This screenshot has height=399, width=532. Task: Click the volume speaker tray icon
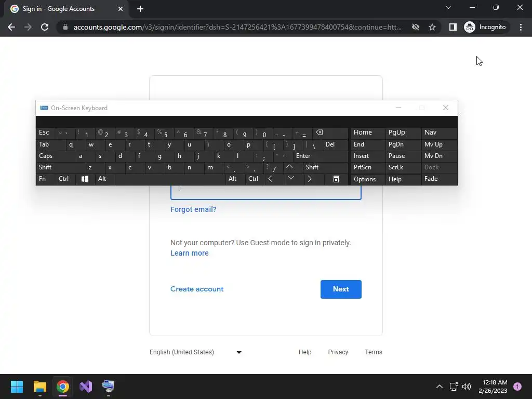click(467, 387)
